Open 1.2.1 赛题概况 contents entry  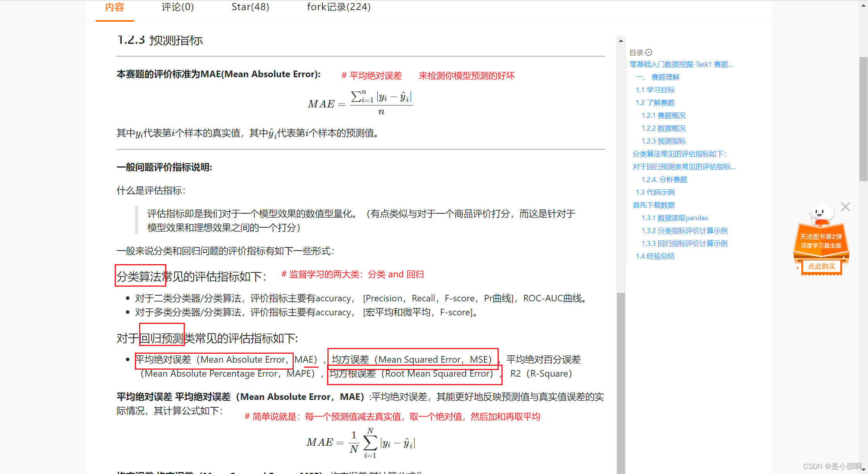point(663,116)
